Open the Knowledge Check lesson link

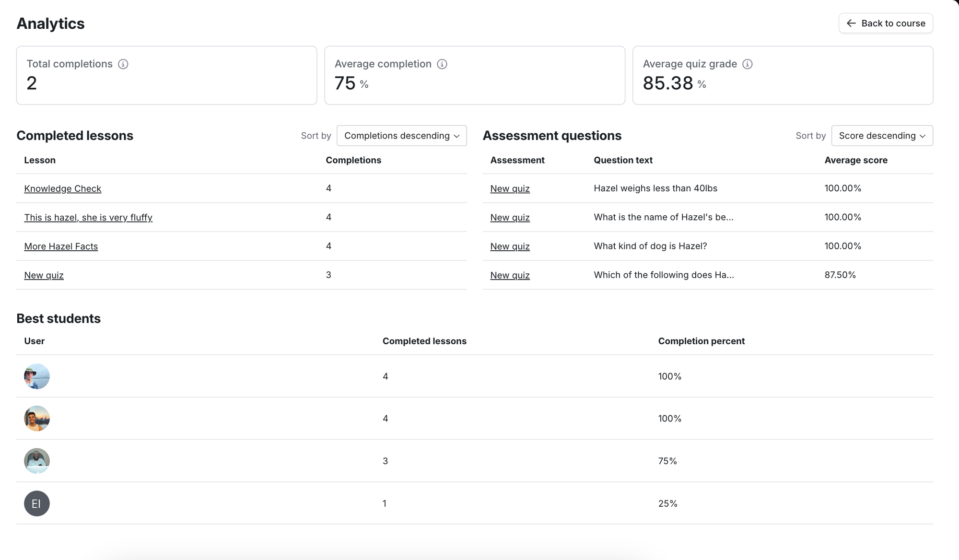pyautogui.click(x=62, y=188)
